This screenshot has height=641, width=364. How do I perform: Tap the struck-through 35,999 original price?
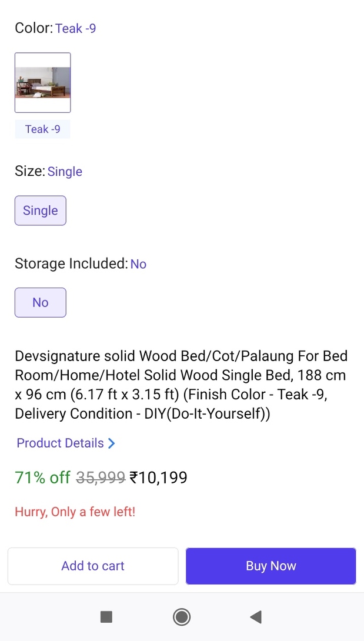(101, 478)
